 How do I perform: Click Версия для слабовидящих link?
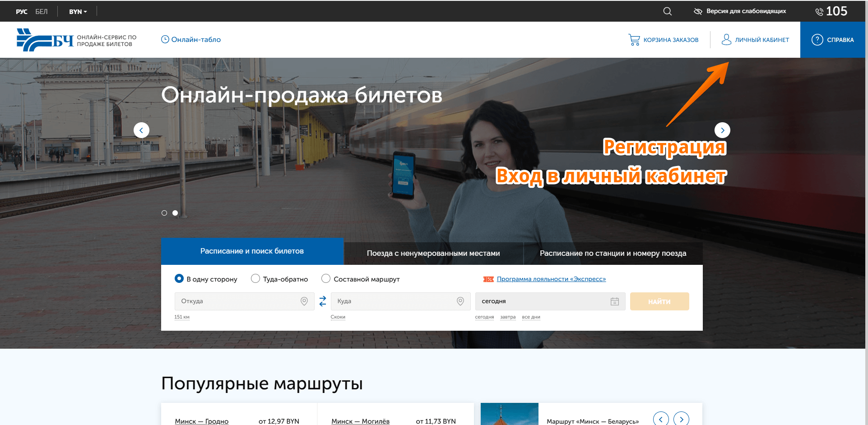click(746, 11)
